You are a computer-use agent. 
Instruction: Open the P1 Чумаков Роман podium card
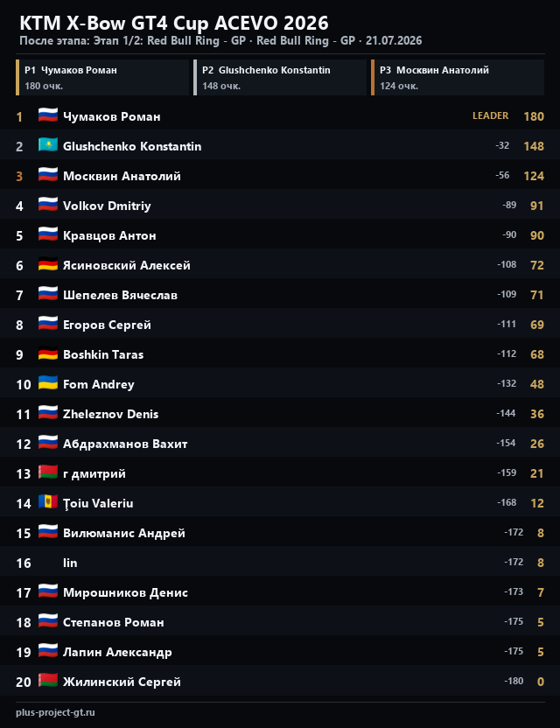(102, 78)
